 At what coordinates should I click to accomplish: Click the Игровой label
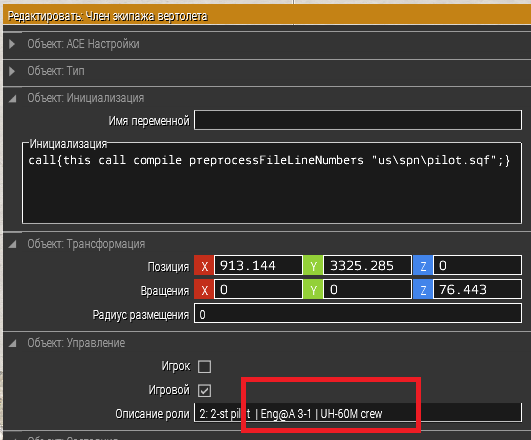coord(169,390)
